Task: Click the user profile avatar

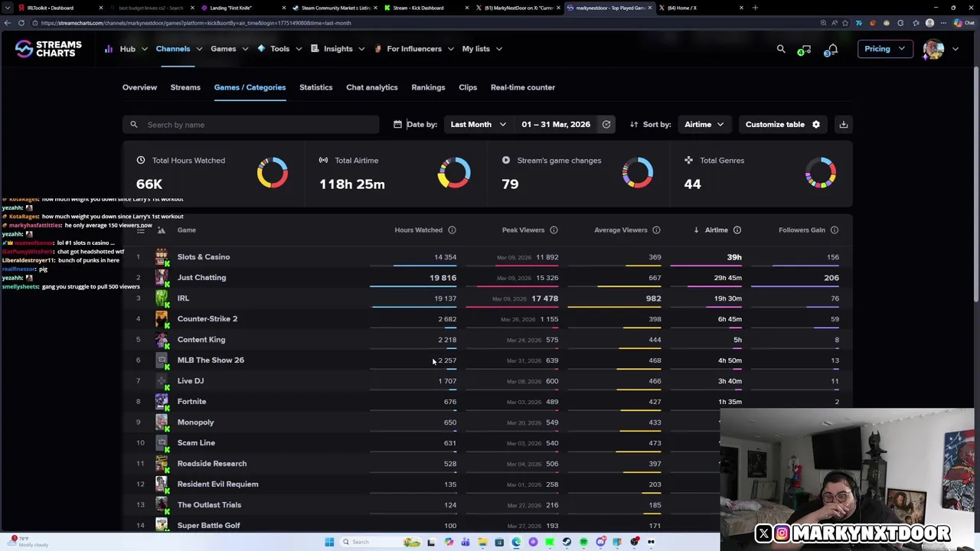Action: pos(933,49)
